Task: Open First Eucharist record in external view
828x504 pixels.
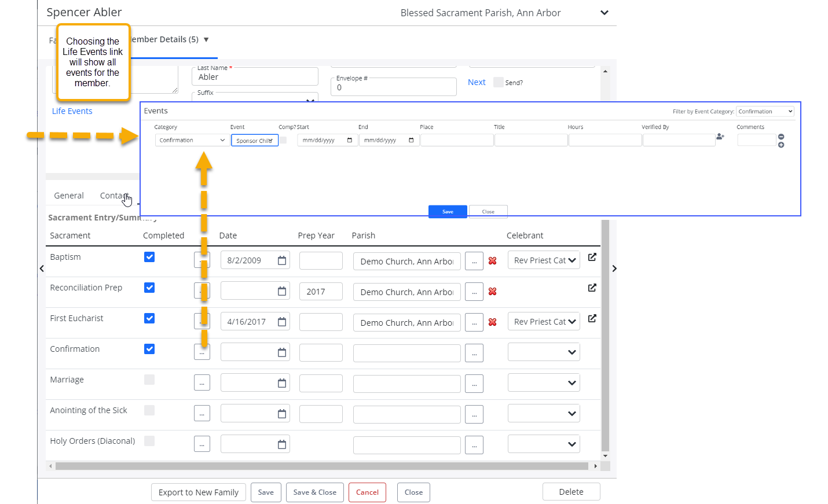Action: [592, 318]
